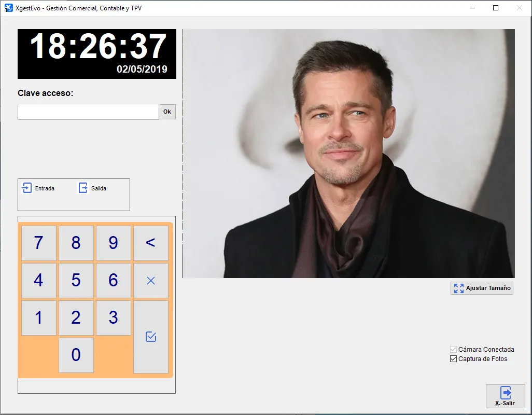Click the Ok button beside access key

167,112
